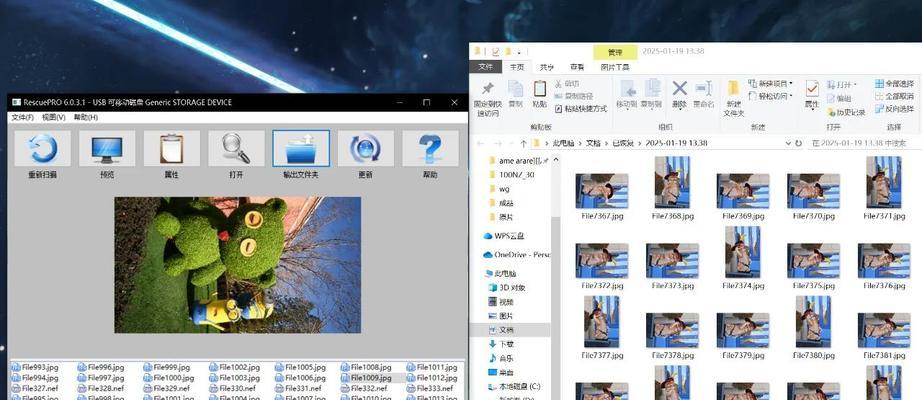Viewport: 922px width, 400px height.
Task: Click 编辑 in the Explorer ribbon
Action: pos(839,98)
